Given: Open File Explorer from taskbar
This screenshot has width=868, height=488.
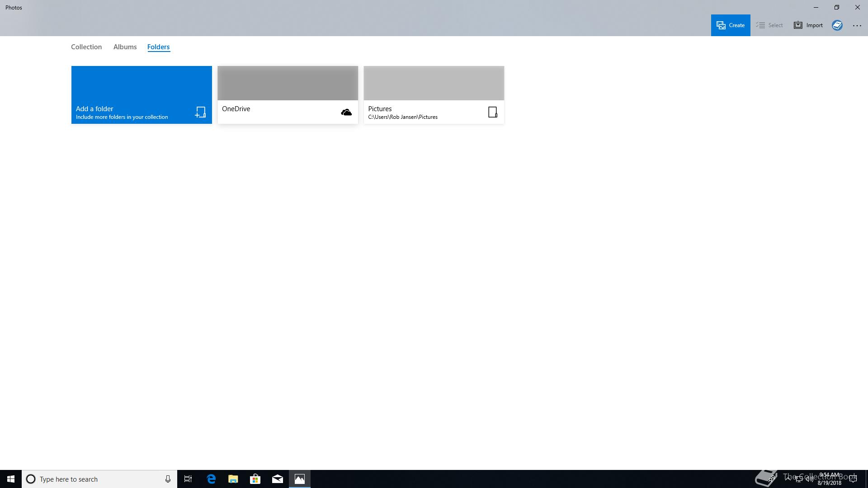Looking at the screenshot, I should [233, 479].
